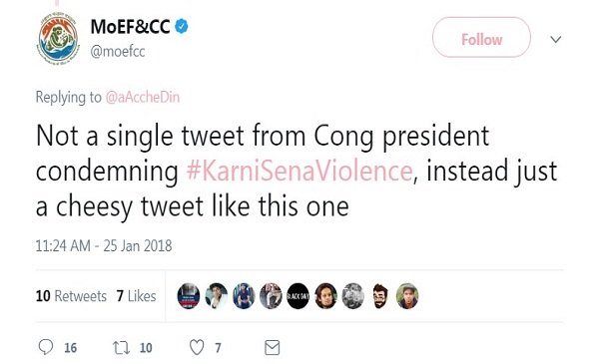The width and height of the screenshot is (599, 364).
Task: Open the @aAccheDin mention link
Action: click(x=142, y=98)
